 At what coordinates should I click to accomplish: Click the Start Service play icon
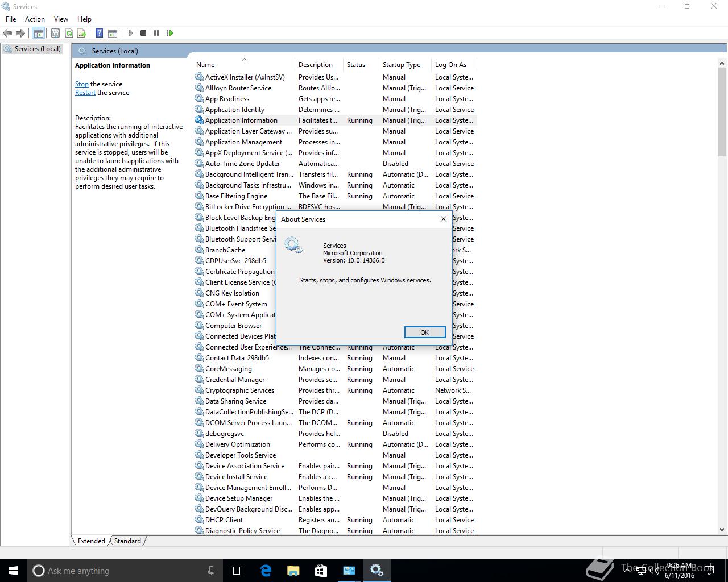[x=130, y=33]
